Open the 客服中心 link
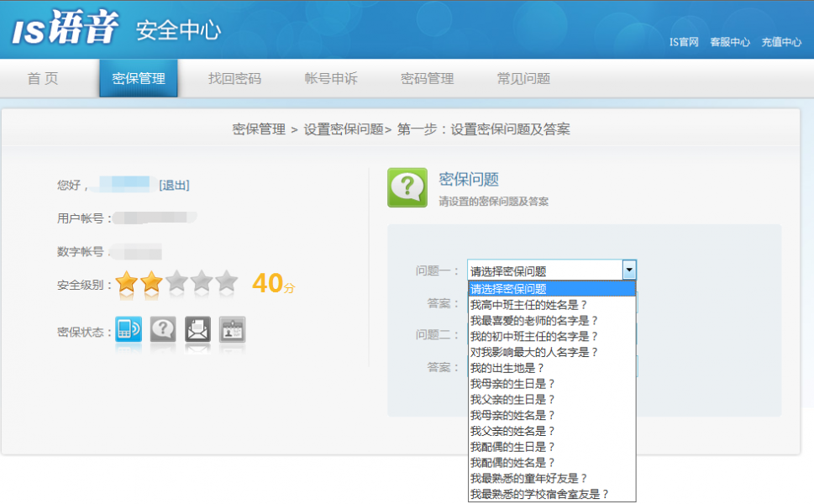This screenshot has width=814, height=504. 729,41
